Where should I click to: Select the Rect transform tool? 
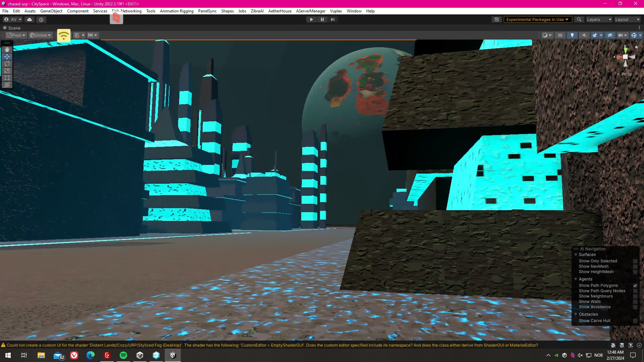click(7, 78)
